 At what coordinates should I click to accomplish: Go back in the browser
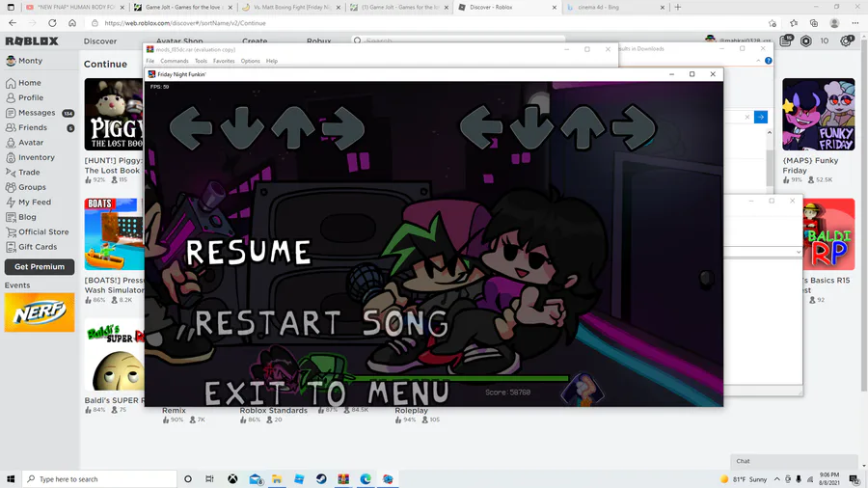[x=13, y=23]
